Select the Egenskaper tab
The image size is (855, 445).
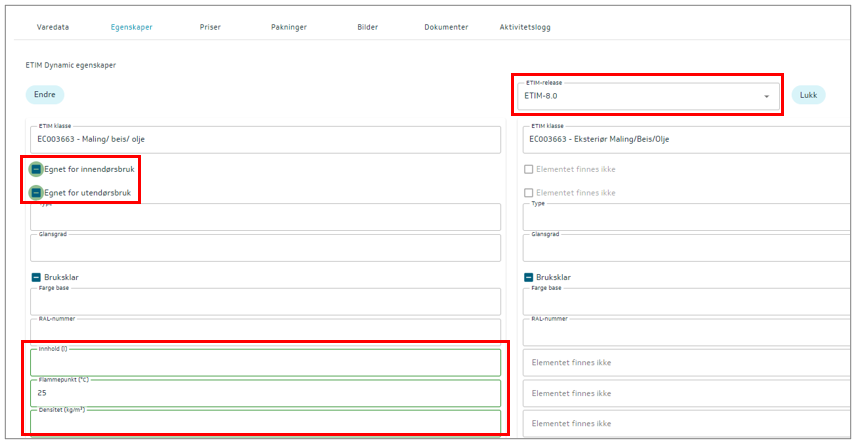(x=131, y=27)
